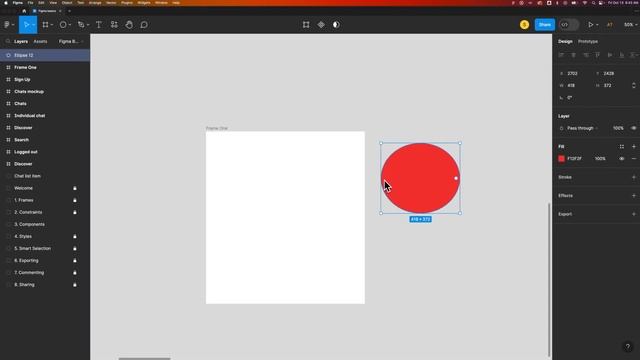Add a stroke with plus icon

(x=634, y=177)
